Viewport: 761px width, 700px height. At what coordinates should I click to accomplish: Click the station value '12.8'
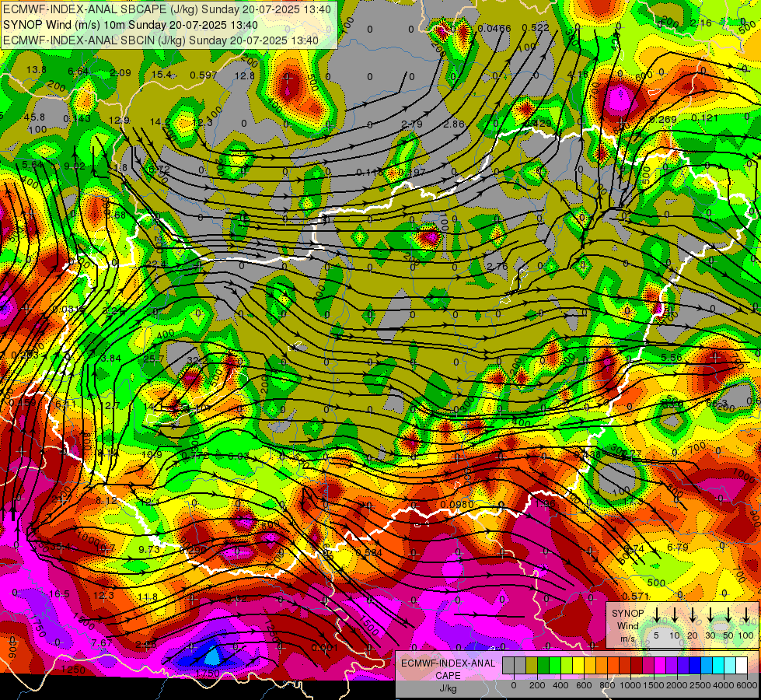(245, 75)
